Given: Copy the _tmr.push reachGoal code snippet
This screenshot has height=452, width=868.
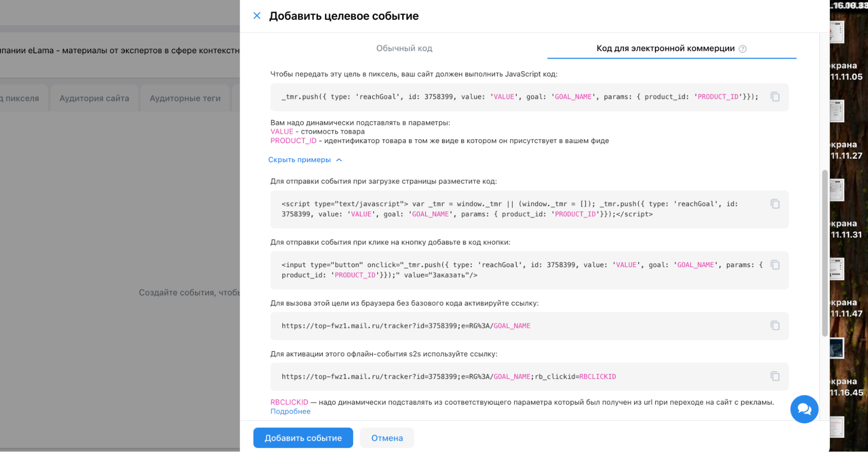Looking at the screenshot, I should pyautogui.click(x=775, y=97).
